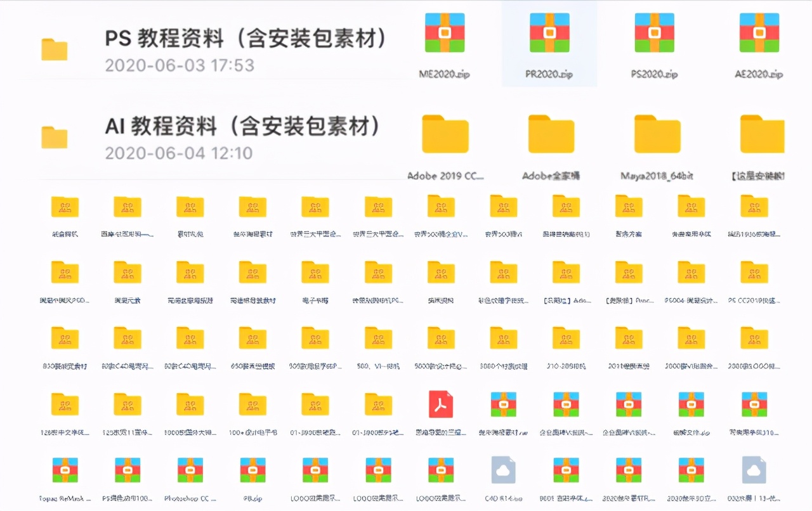Image resolution: width=812 pixels, height=511 pixels.
Task: Click the C4D R14.iso cloud file icon
Action: coord(504,469)
